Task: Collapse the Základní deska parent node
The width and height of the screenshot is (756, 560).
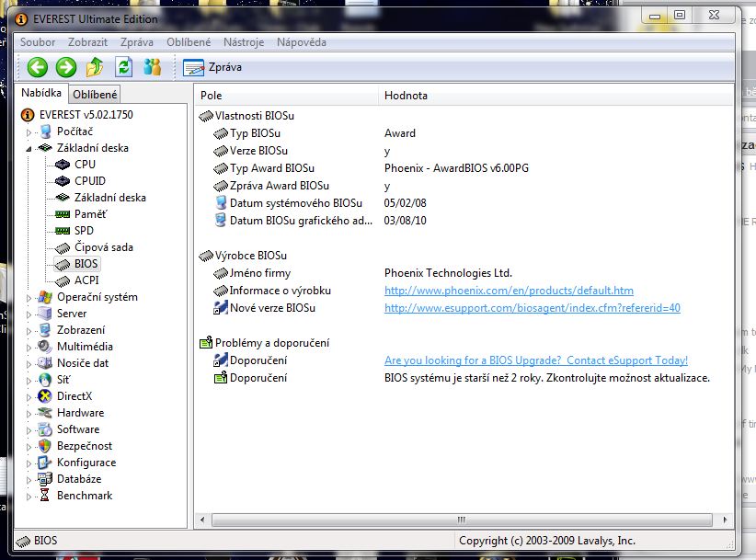Action: [29, 148]
